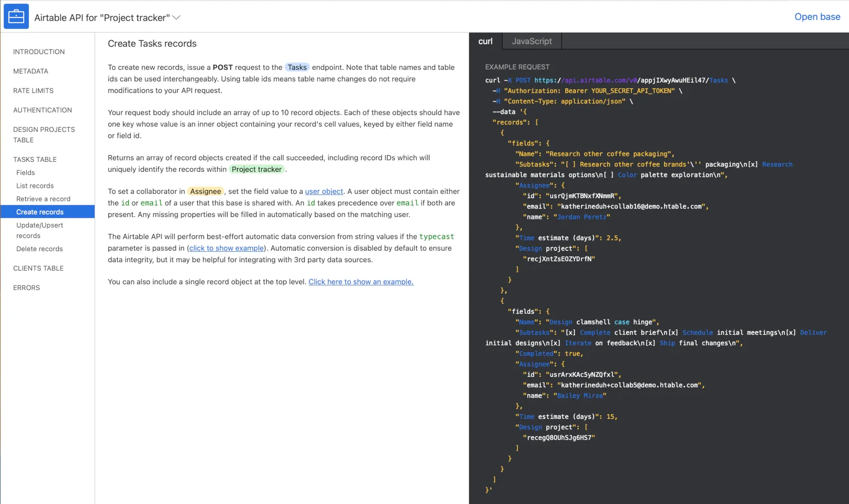Click here to show an example link

(x=361, y=282)
